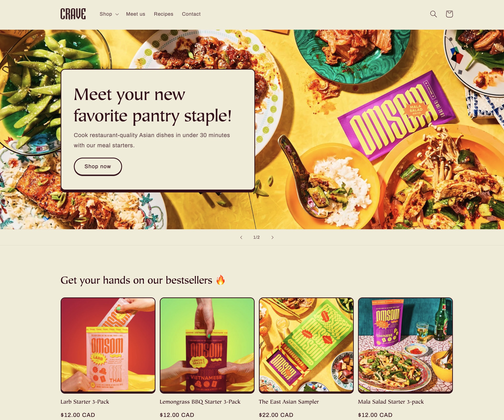Open the Recipes menu item
This screenshot has height=420, width=504.
(163, 14)
